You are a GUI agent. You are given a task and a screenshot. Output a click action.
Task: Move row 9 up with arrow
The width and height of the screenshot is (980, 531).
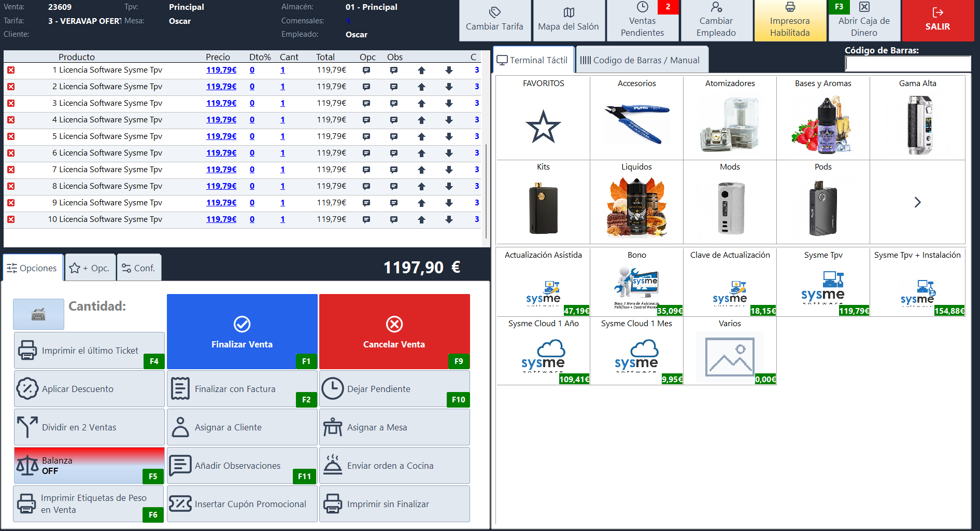[421, 203]
